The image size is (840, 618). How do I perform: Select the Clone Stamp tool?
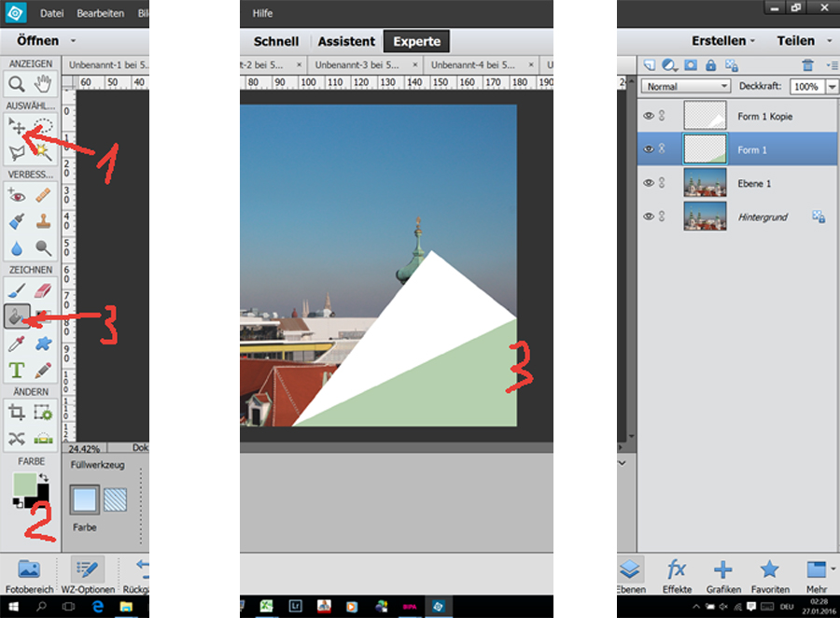click(x=43, y=221)
